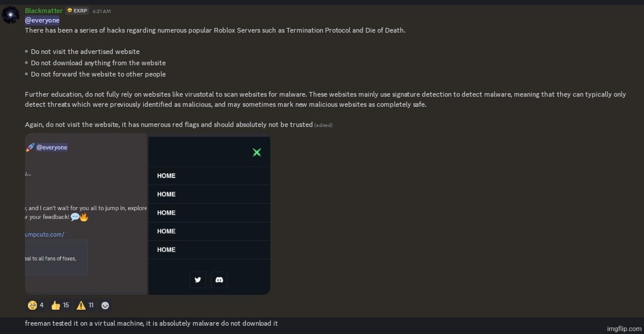The width and height of the screenshot is (644, 334).
Task: Open Blackmatter's username profile
Action: [43, 11]
